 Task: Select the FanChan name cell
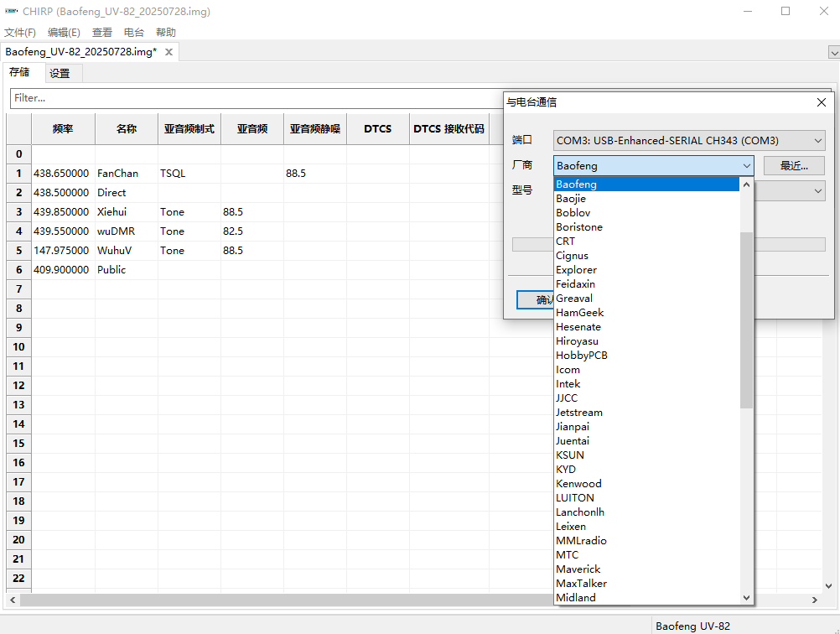pos(127,174)
